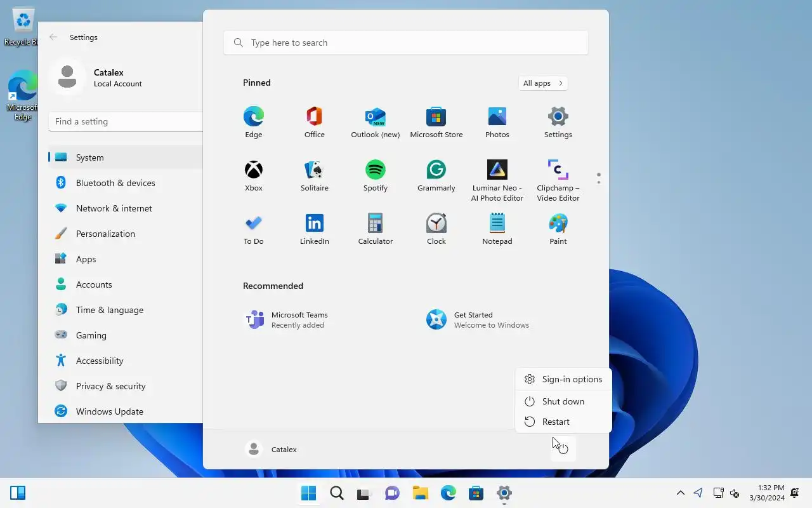Launch the LinkedIn app
812x508 pixels.
pos(314,229)
